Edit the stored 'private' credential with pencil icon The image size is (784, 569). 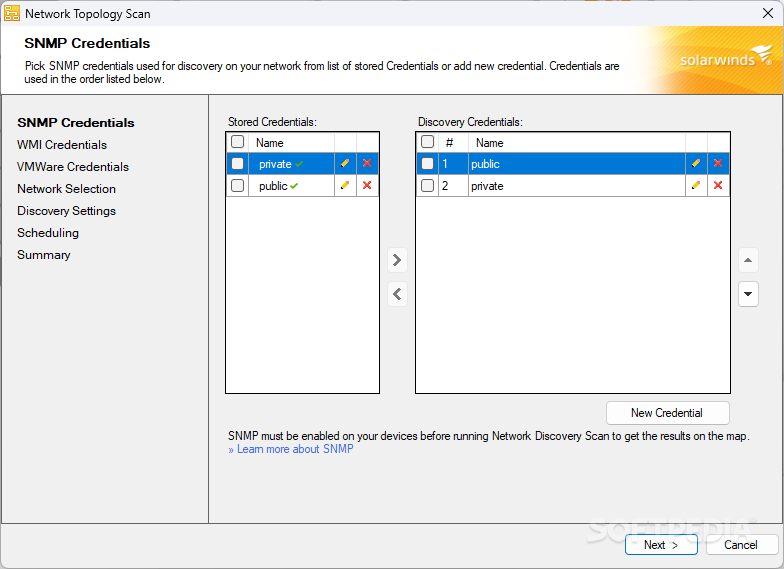pyautogui.click(x=345, y=164)
